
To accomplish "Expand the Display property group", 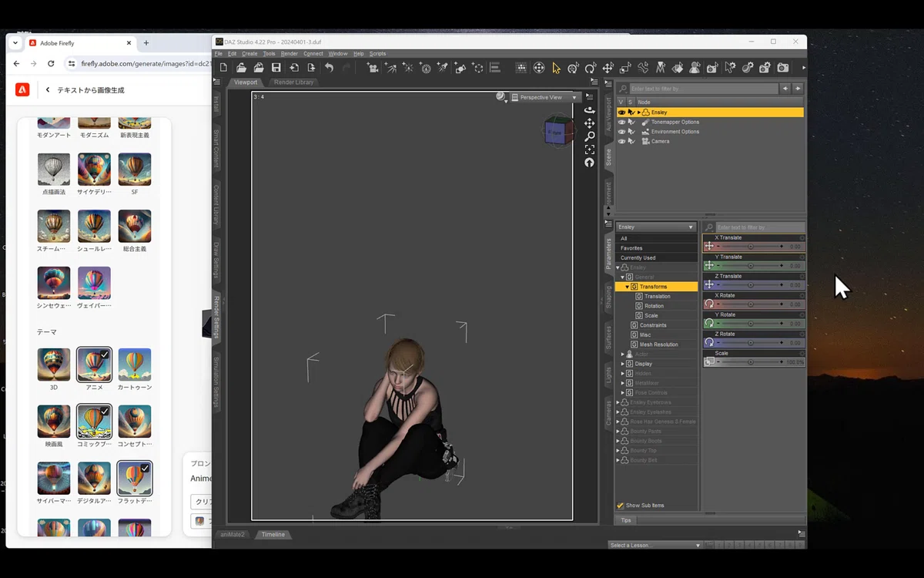I will tap(623, 364).
